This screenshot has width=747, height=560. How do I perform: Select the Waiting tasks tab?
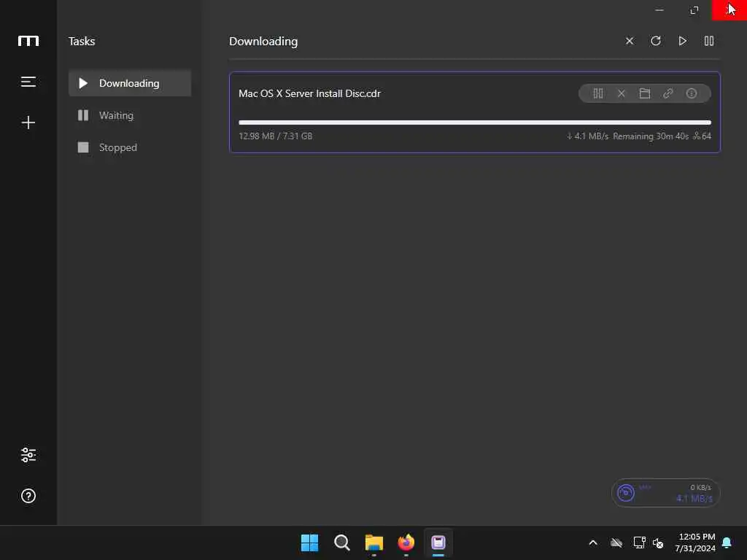(x=130, y=115)
